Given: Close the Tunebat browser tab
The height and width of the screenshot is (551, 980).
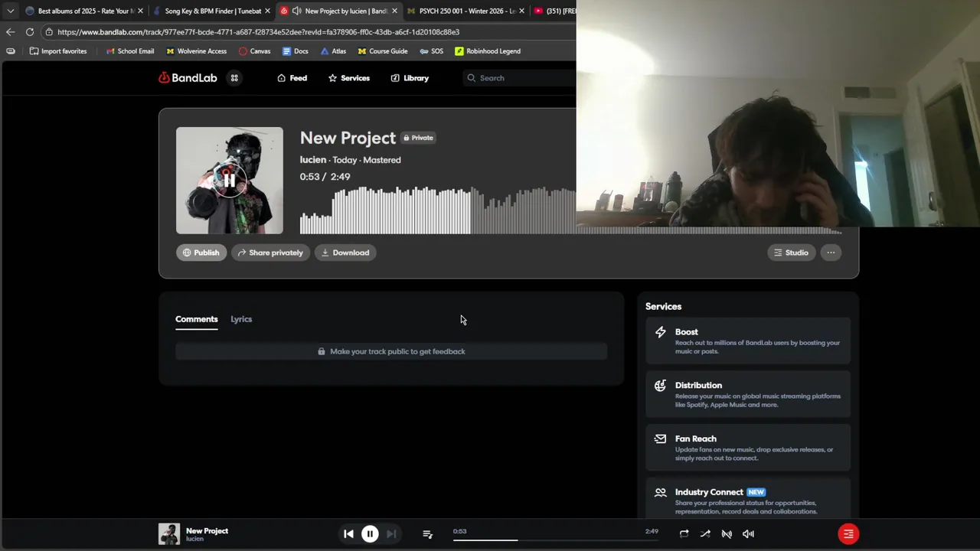Looking at the screenshot, I should (x=267, y=11).
